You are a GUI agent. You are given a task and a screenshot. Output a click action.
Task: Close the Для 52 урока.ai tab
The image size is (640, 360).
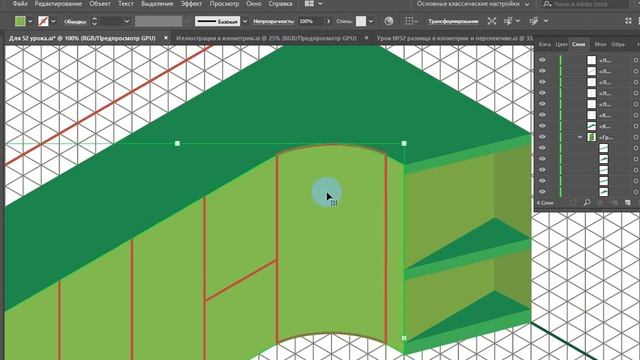(x=166, y=38)
